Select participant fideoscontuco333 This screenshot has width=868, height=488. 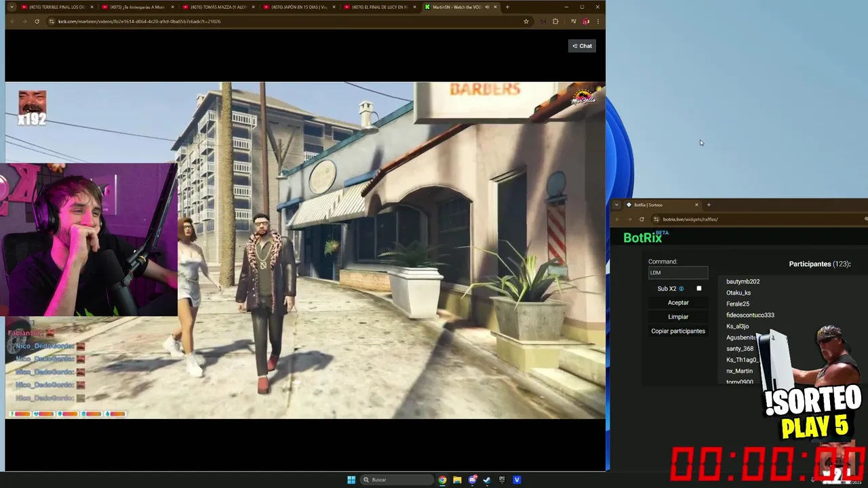click(x=750, y=315)
